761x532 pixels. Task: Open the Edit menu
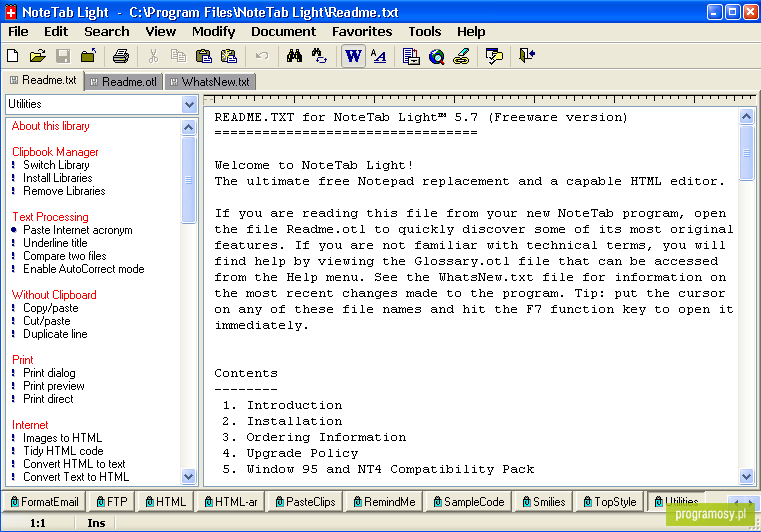pos(56,32)
